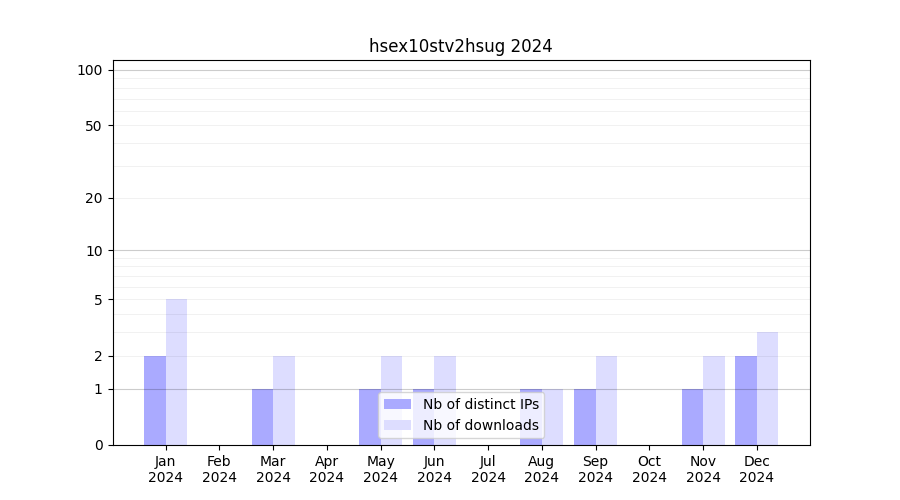Select the September downloads bar

606,400
